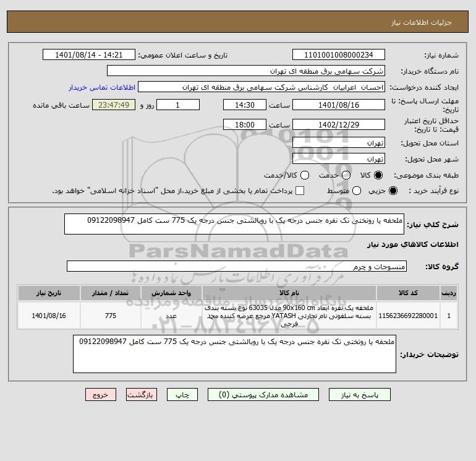
Task: Select the متوسط purchase type radio
Action: pos(357,191)
